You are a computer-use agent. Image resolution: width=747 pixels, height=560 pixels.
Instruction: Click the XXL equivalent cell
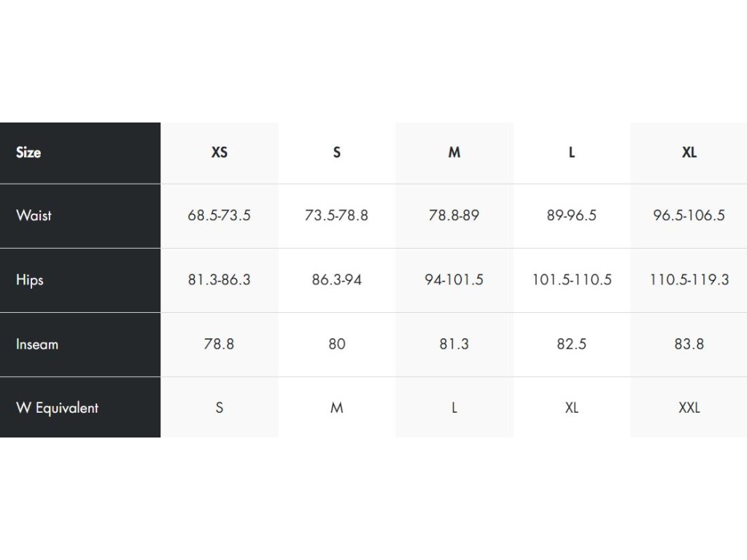pyautogui.click(x=689, y=408)
